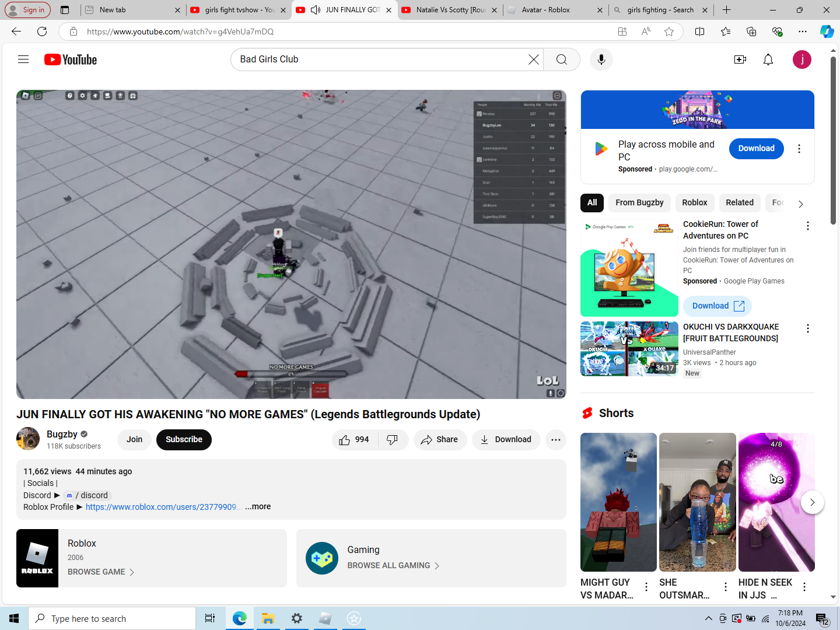Open more actions beside Download
This screenshot has height=630, width=840.
[x=555, y=440]
